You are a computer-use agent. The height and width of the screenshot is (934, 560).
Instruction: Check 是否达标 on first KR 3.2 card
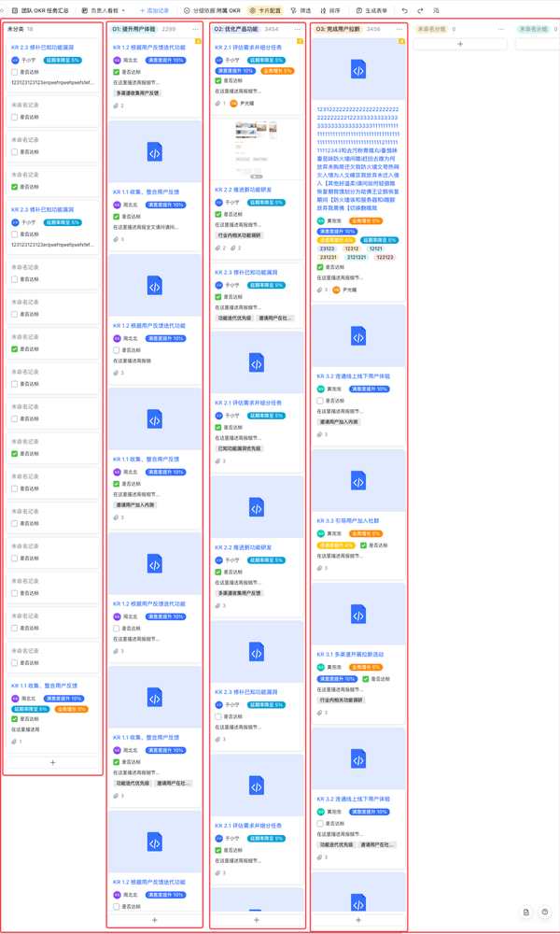click(x=319, y=401)
